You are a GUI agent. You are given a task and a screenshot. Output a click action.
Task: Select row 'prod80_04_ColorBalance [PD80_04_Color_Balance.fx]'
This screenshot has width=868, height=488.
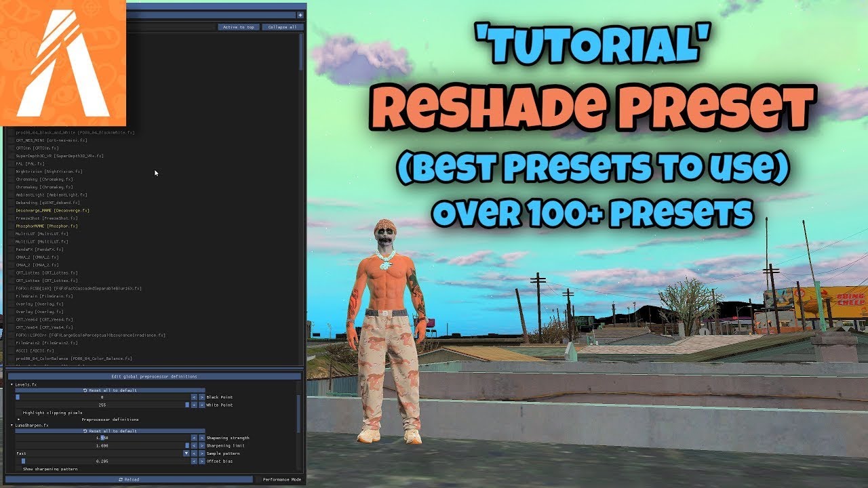(x=74, y=359)
